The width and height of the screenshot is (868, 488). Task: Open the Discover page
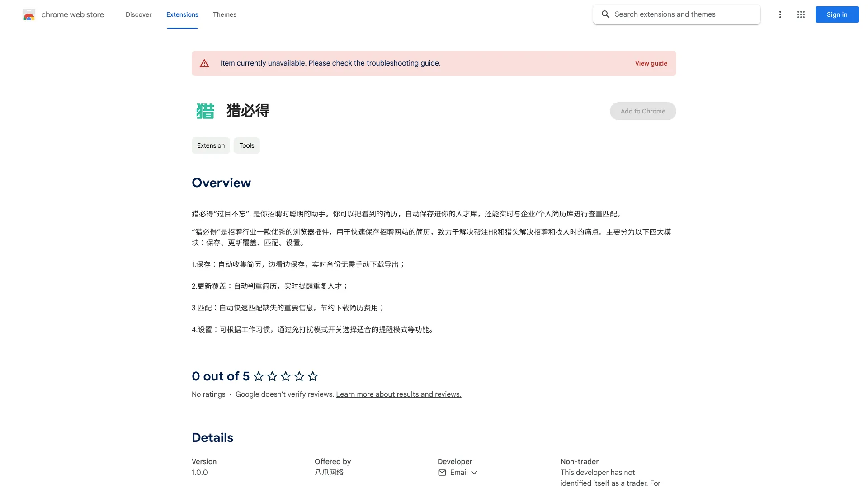(x=138, y=14)
